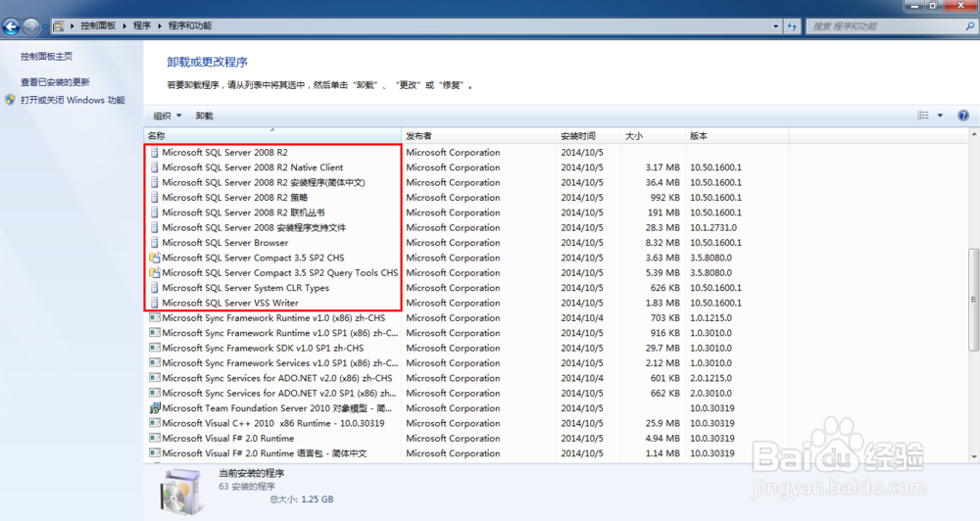Screen dimensions: 980x521
Task: Click version 10.1.2731.0 cell
Action: (713, 227)
